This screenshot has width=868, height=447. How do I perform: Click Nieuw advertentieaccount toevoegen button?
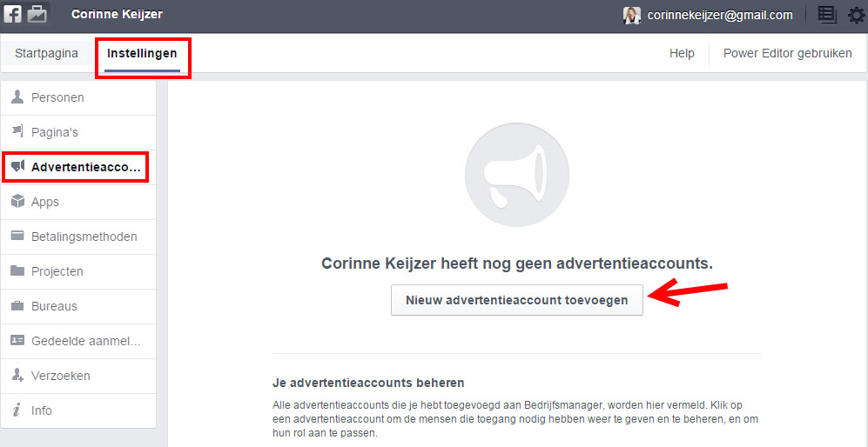pyautogui.click(x=517, y=300)
